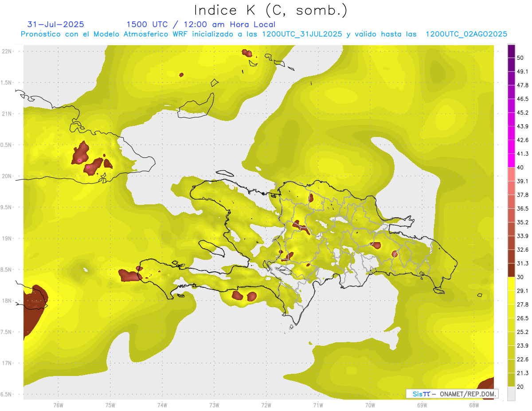Viewport: 532px width, 411px height.
Task: Click legend value "32.6"
Action: pyautogui.click(x=523, y=250)
